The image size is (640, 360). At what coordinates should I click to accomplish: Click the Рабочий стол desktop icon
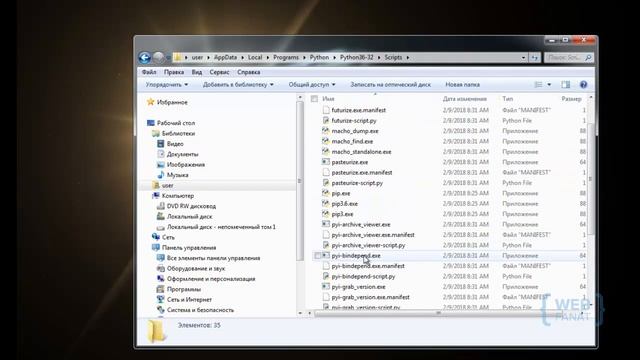pos(151,123)
